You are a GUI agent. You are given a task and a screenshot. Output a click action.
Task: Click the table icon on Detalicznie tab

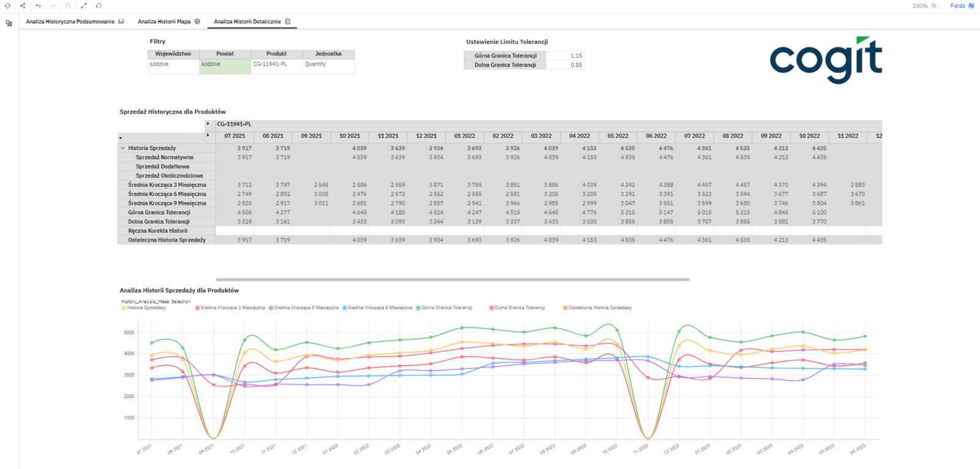(288, 21)
